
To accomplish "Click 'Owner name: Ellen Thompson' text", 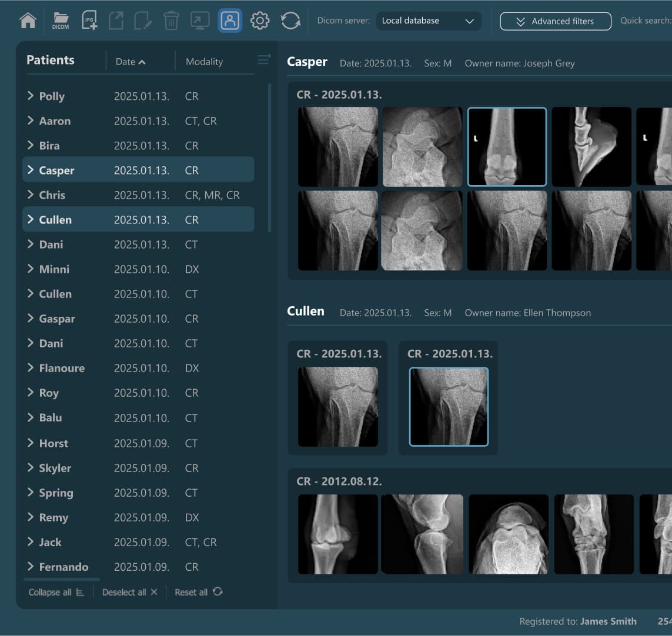I will click(x=527, y=313).
